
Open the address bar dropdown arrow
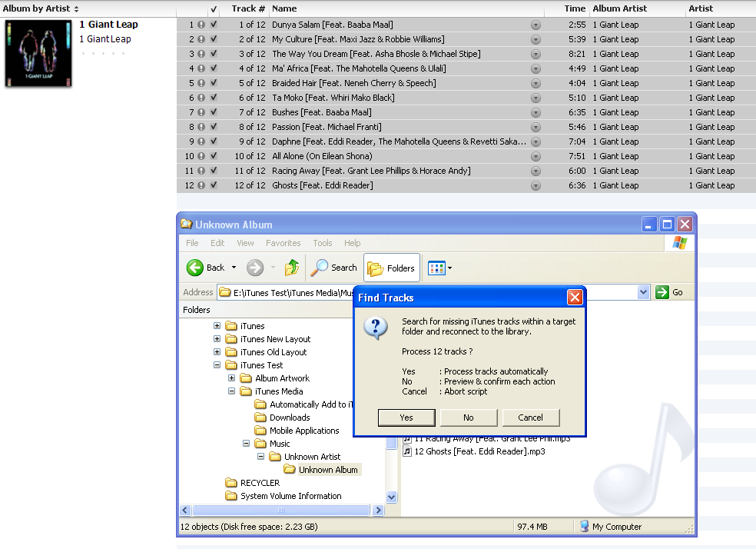(x=643, y=292)
